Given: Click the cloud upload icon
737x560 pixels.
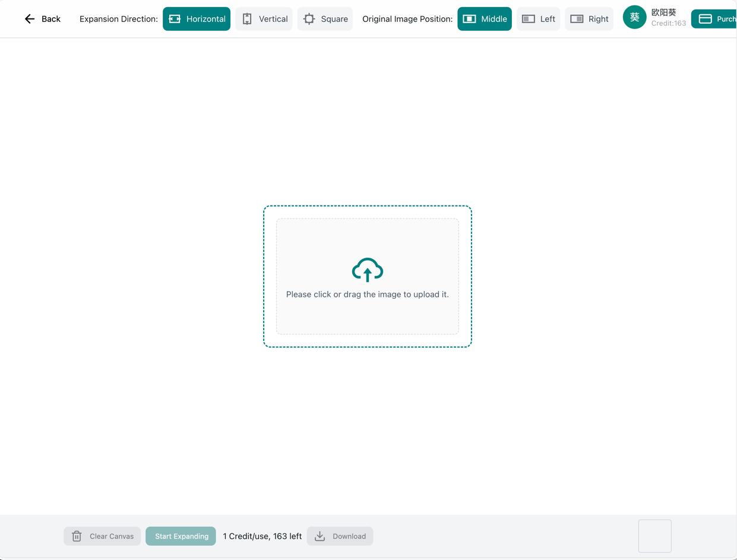Looking at the screenshot, I should (368, 270).
